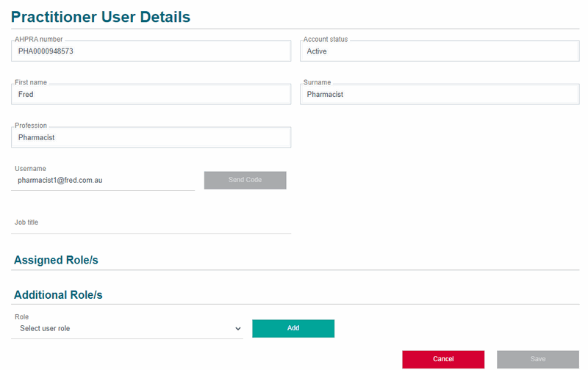Image resolution: width=588 pixels, height=370 pixels.
Task: Click the Role label above the dropdown
Action: tap(21, 316)
